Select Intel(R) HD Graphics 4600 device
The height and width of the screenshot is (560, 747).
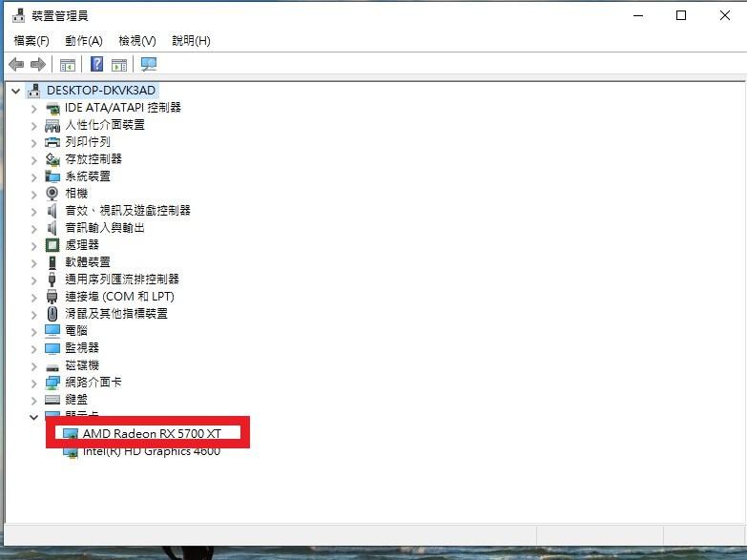(x=152, y=451)
